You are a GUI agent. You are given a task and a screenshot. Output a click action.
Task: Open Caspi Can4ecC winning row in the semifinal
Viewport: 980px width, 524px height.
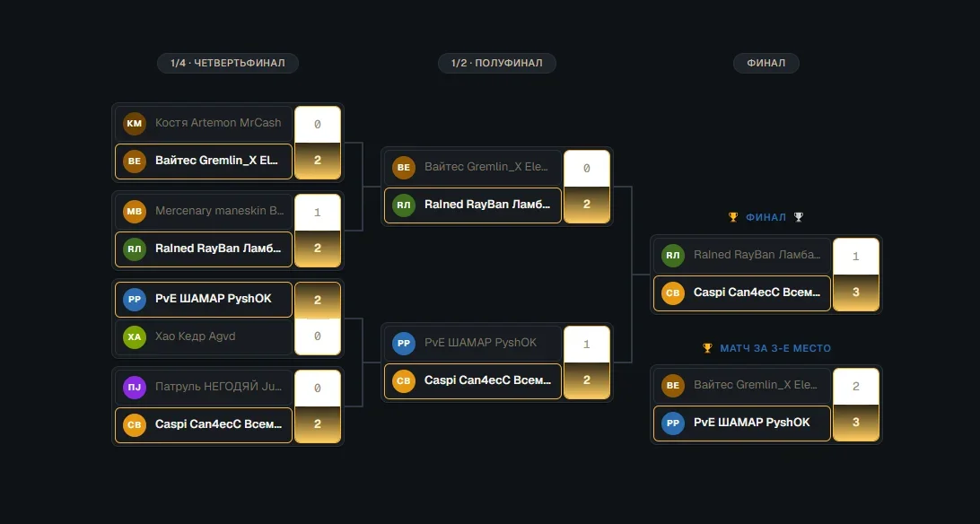click(472, 381)
